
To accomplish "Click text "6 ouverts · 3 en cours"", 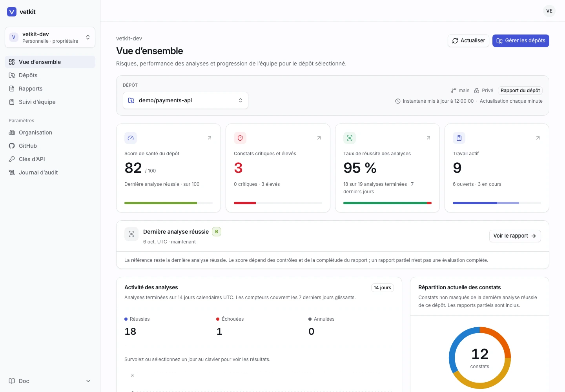I will 477,184.
